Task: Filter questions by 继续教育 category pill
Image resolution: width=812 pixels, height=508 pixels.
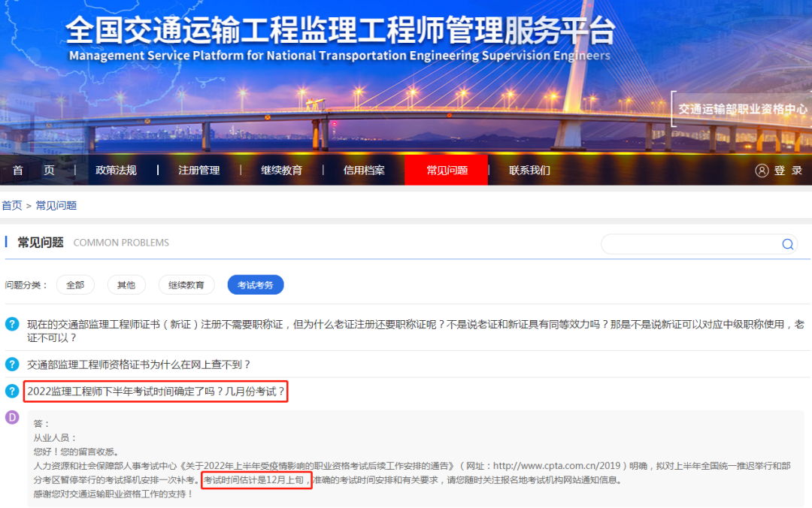Action: [186, 285]
